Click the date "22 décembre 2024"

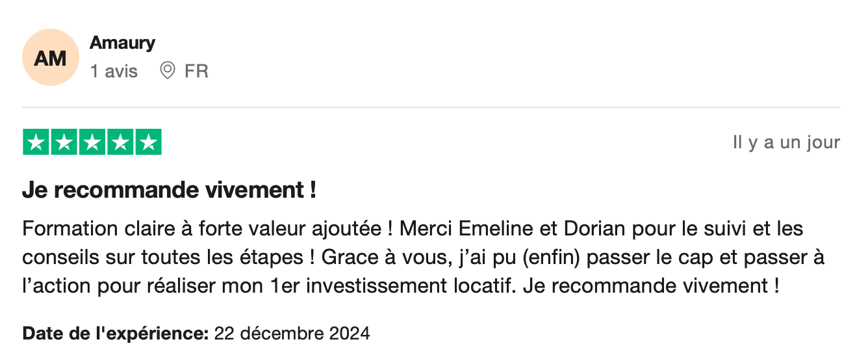click(292, 334)
